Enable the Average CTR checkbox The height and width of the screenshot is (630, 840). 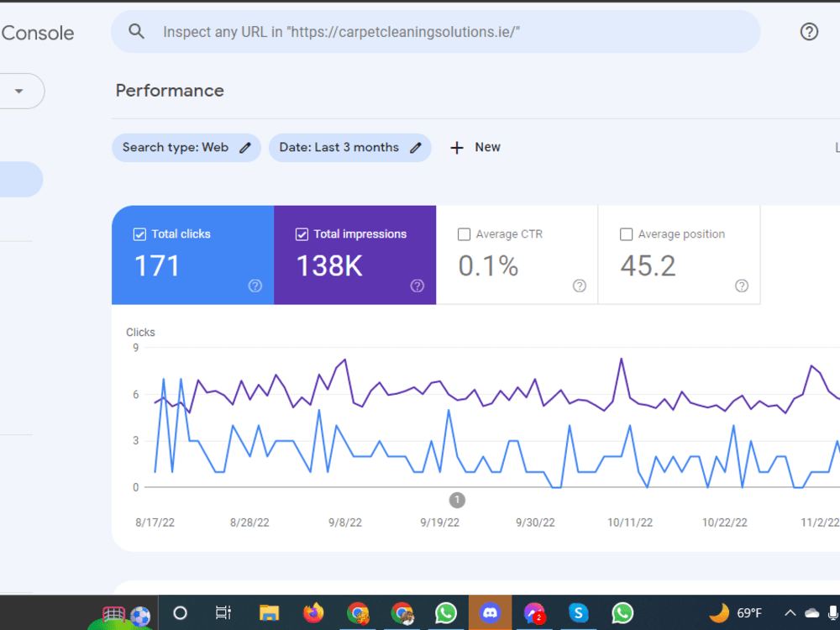pyautogui.click(x=464, y=234)
